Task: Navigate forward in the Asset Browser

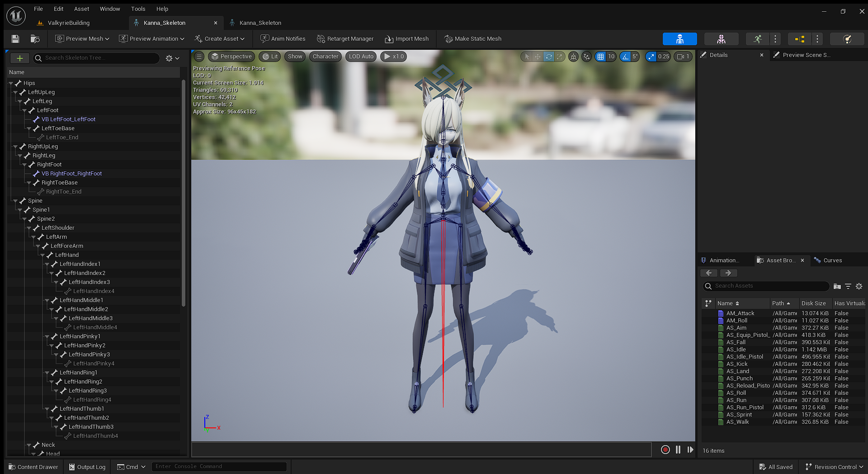Action: point(728,273)
